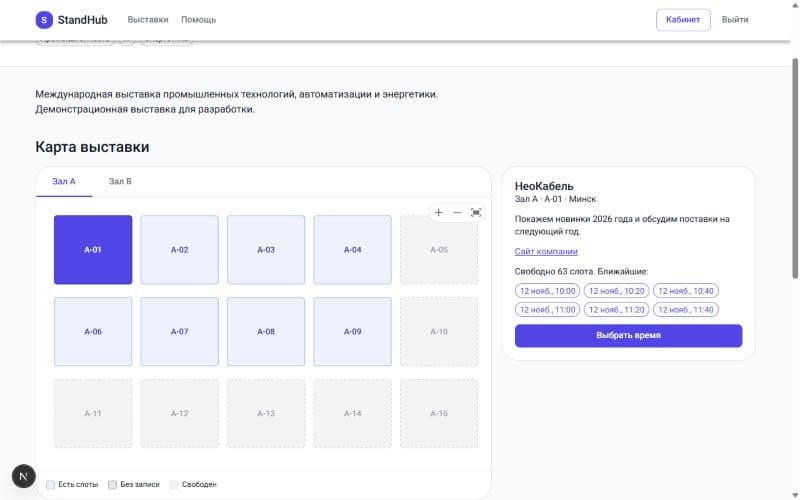Screen dimensions: 800x500
Task: Select stand A-08 on the map
Action: click(x=266, y=332)
